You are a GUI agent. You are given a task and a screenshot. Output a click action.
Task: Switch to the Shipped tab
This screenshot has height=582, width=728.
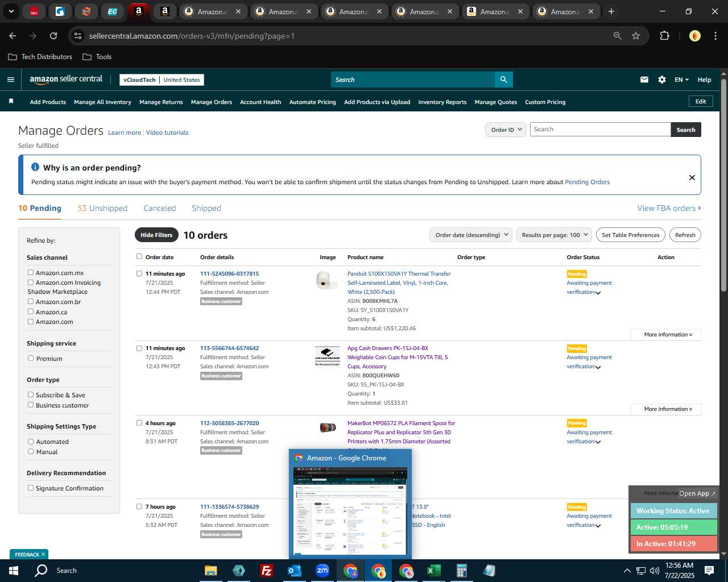[206, 208]
